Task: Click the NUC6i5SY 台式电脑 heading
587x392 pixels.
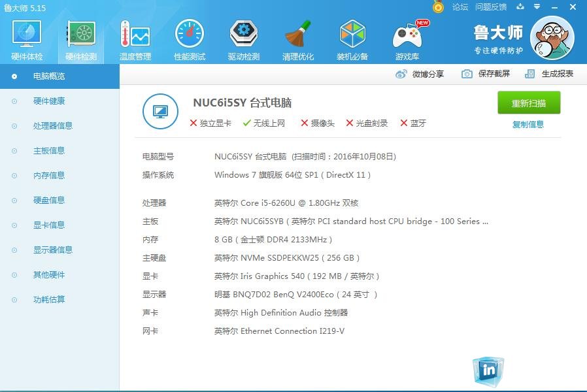Action: pos(243,103)
